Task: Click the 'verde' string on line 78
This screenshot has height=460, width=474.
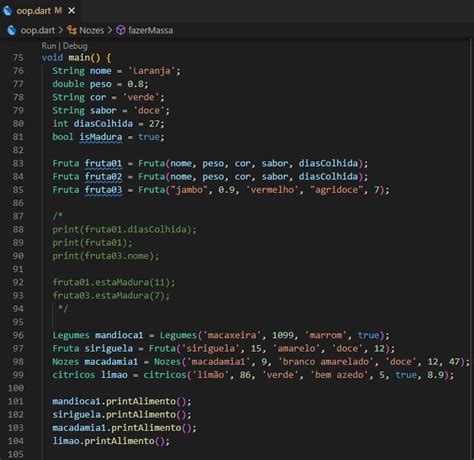Action: (x=141, y=97)
